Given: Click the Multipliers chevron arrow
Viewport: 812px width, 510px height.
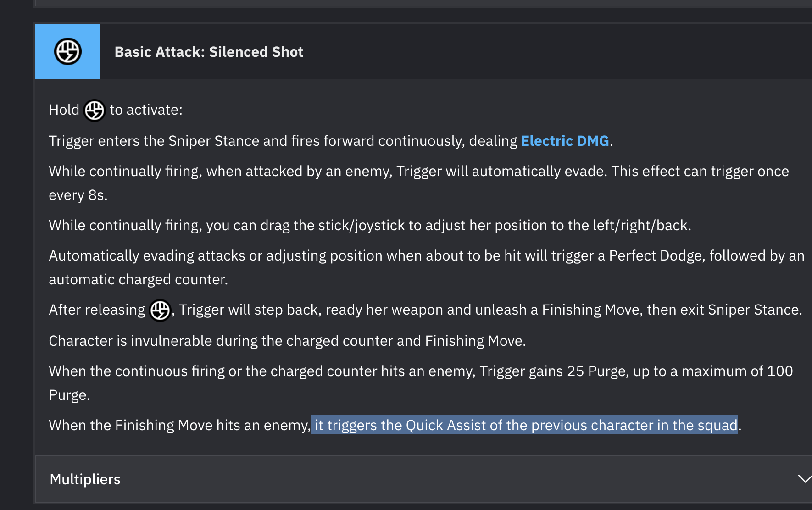Looking at the screenshot, I should [805, 479].
